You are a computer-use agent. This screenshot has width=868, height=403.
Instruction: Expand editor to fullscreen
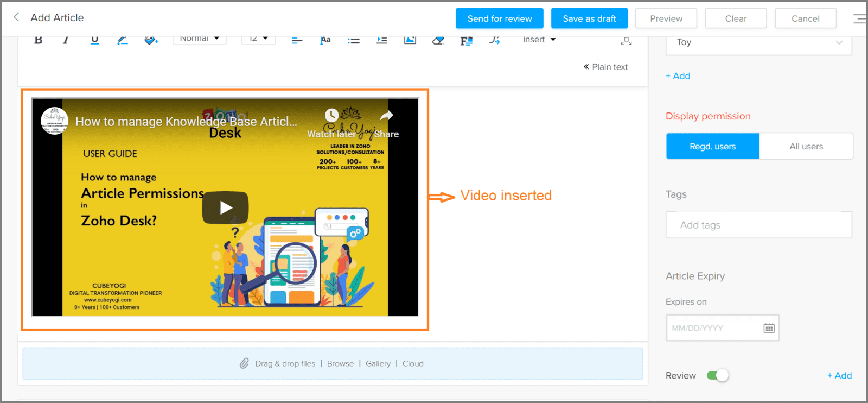click(626, 41)
